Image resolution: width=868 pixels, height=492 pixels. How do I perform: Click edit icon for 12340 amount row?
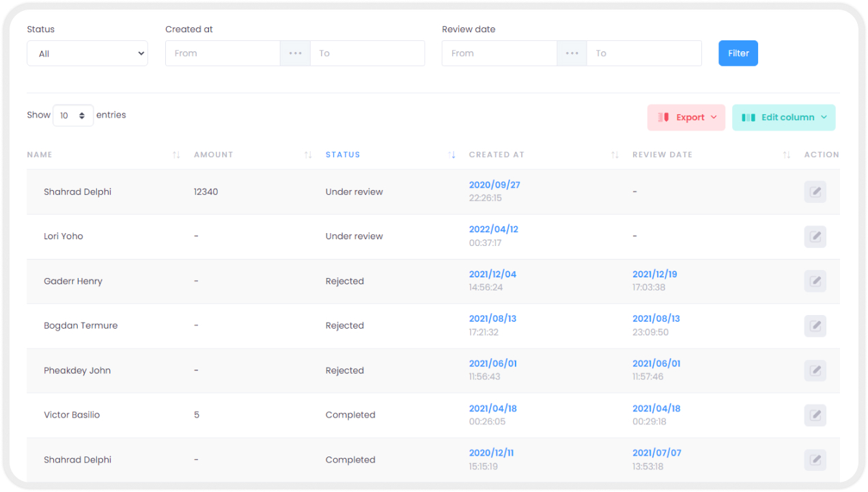[x=815, y=192]
